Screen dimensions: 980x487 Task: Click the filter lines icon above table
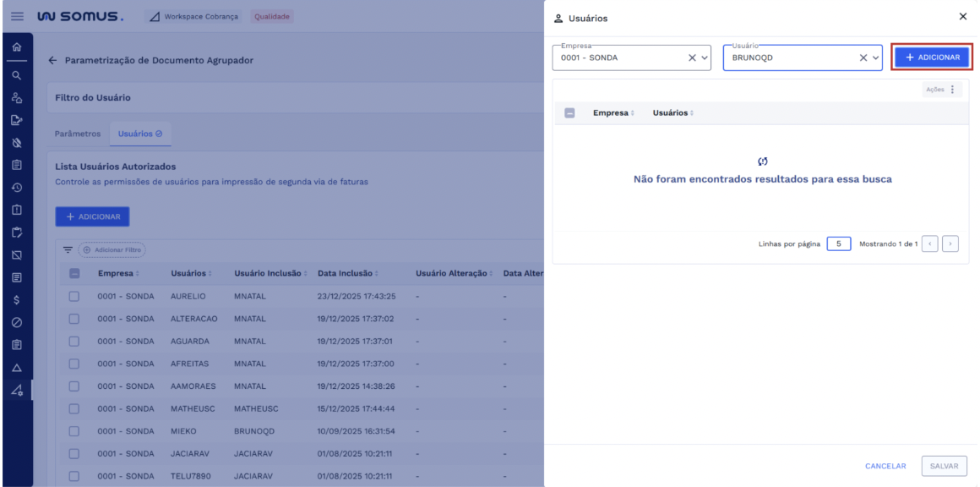pyautogui.click(x=68, y=250)
